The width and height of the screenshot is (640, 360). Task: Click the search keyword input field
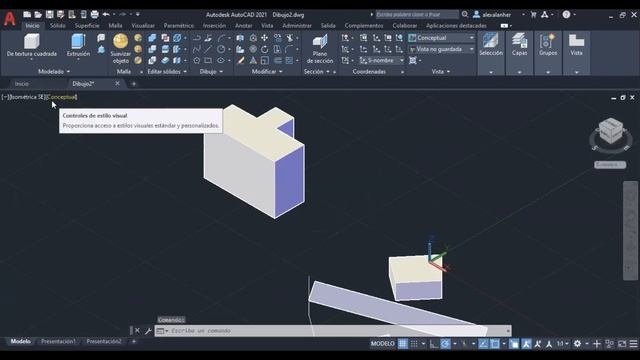pyautogui.click(x=417, y=14)
